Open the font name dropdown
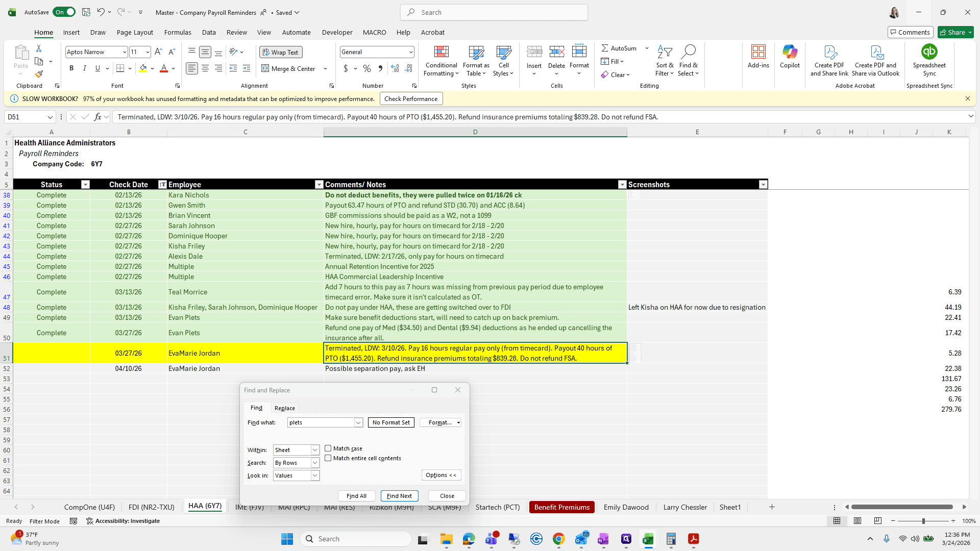The width and height of the screenshot is (980, 551). [x=124, y=52]
